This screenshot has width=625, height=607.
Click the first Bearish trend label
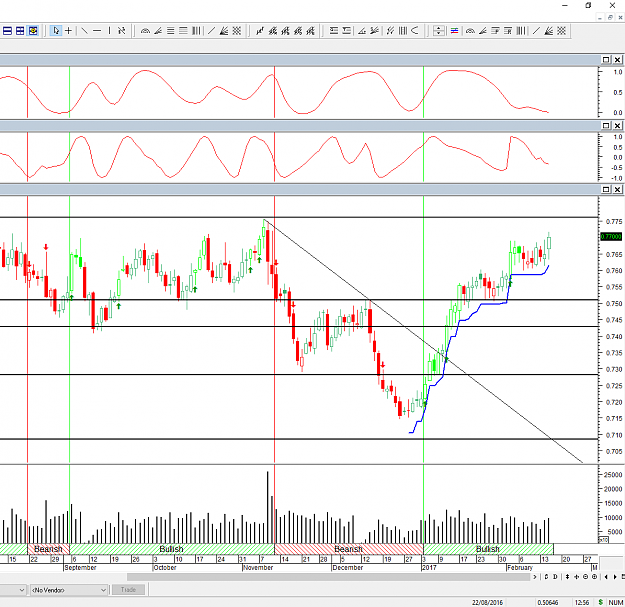click(48, 549)
